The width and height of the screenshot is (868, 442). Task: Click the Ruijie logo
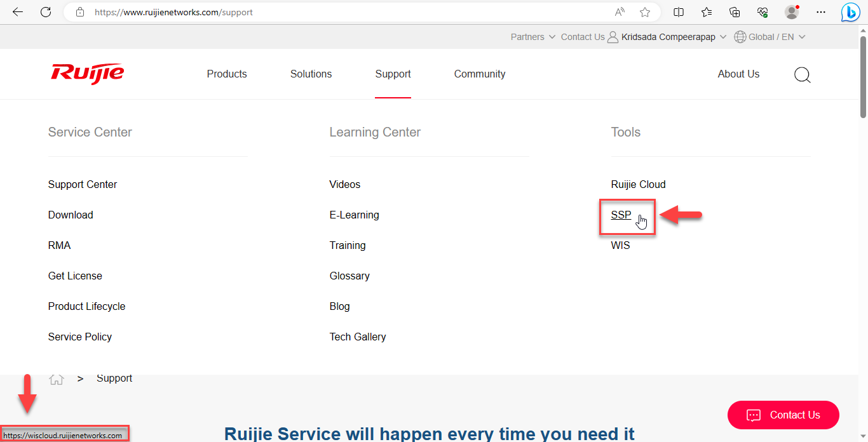click(x=88, y=73)
